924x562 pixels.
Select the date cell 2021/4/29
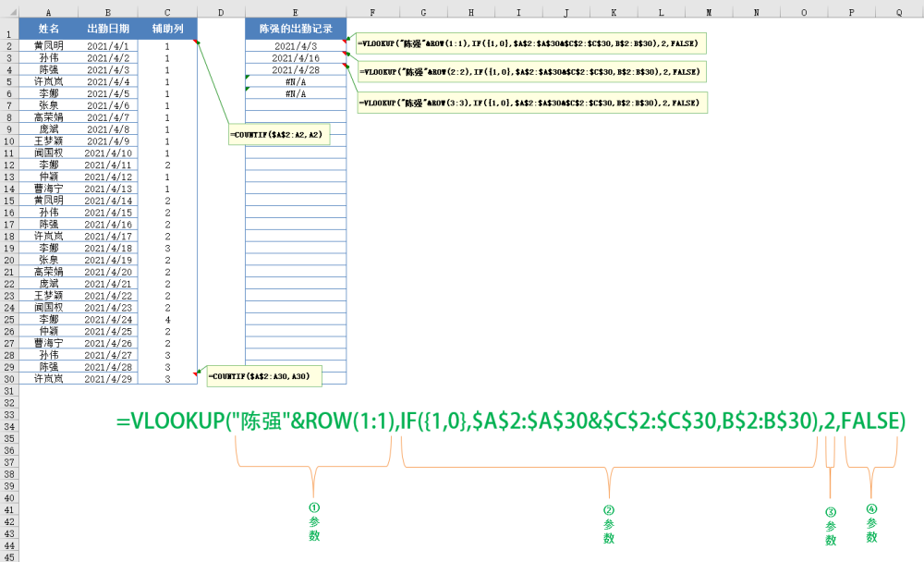tap(108, 379)
